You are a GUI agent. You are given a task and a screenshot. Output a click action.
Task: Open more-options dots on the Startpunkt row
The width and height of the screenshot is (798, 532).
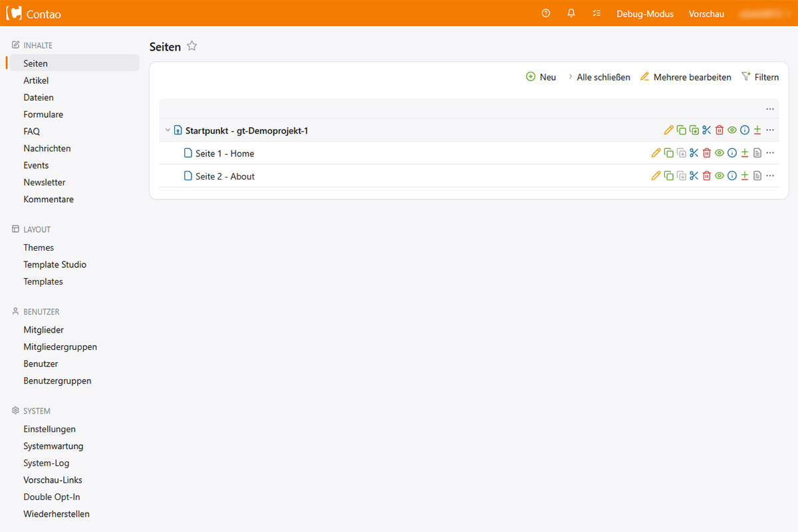coord(770,130)
